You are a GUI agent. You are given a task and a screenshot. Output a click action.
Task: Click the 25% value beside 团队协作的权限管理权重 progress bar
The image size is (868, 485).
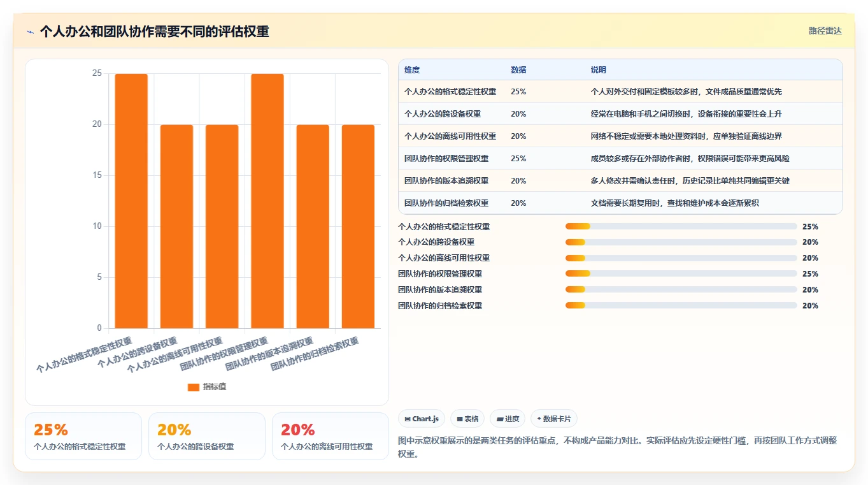point(810,274)
